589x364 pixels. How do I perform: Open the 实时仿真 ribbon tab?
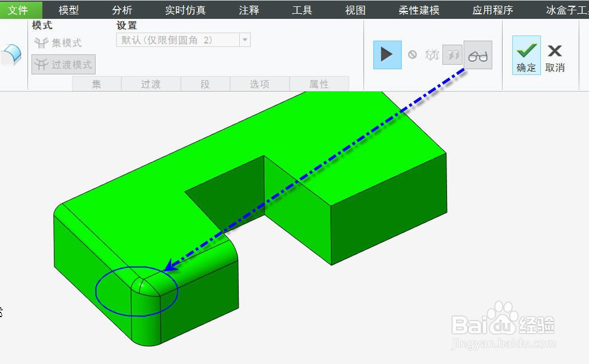pos(185,10)
